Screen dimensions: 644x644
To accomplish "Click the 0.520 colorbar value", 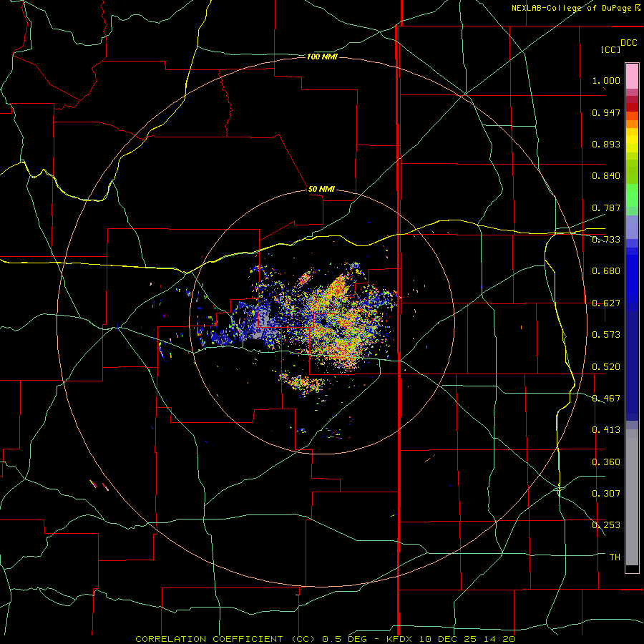I will pos(606,367).
